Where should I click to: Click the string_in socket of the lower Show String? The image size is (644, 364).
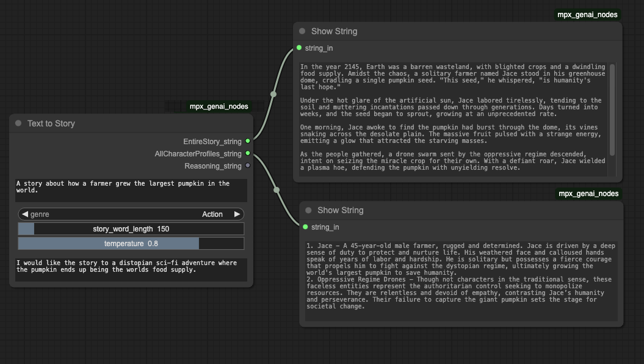(x=305, y=227)
